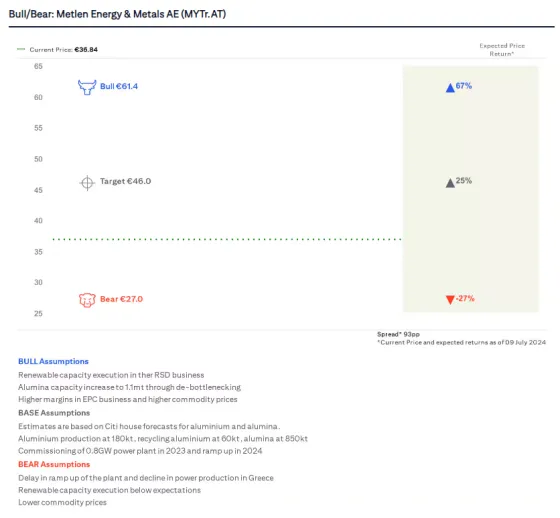The height and width of the screenshot is (518, 560).
Task: Click the BEAR Assumptions heading
Action: click(x=54, y=464)
